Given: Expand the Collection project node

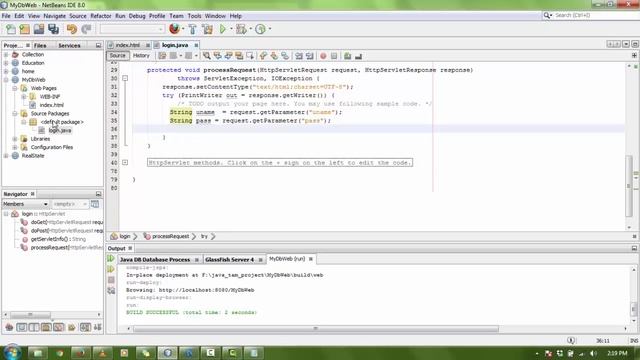Looking at the screenshot, I should [6, 54].
